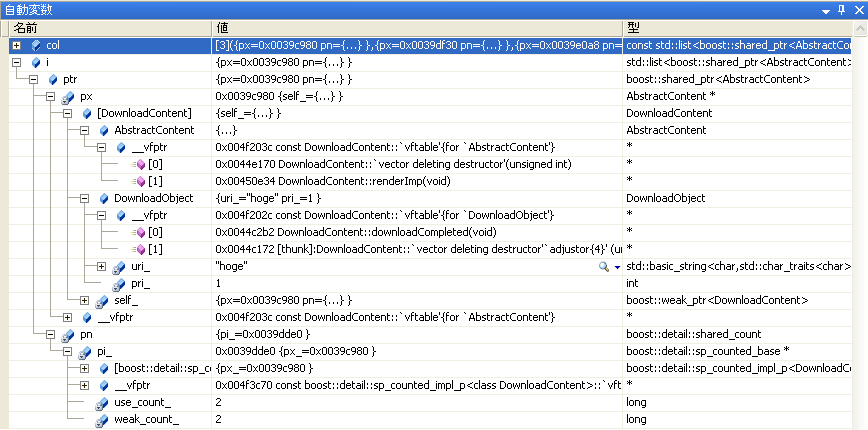Select value 1 of pri_
The image size is (868, 430).
tap(218, 283)
